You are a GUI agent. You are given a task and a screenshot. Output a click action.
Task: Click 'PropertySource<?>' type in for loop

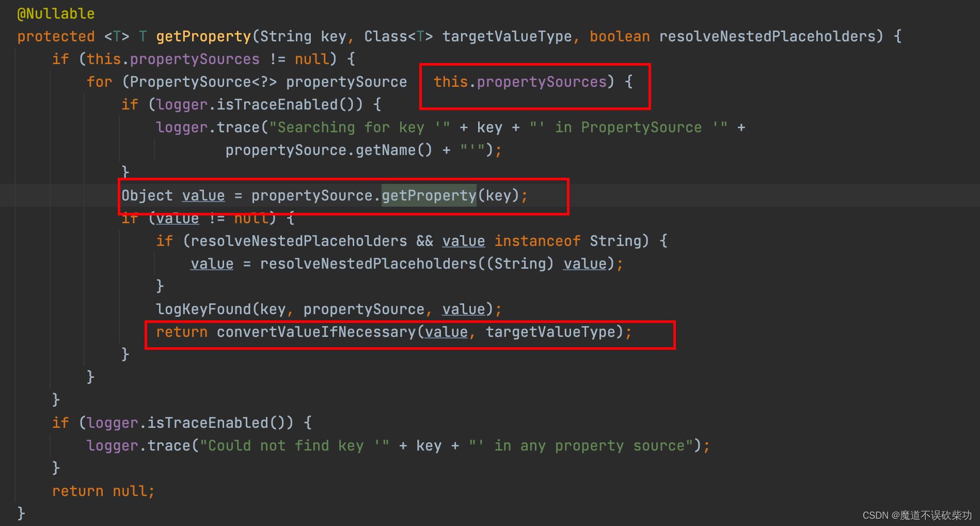(203, 82)
